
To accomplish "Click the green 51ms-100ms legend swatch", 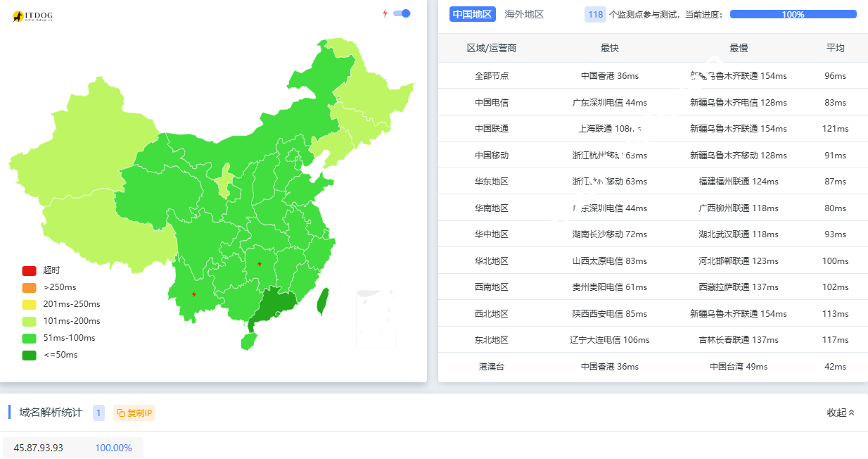I will coord(29,338).
